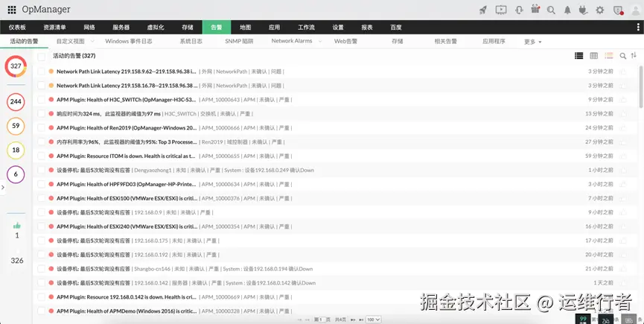Check the 96% memory utilization alarm row
This screenshot has width=644, height=324.
point(41,142)
